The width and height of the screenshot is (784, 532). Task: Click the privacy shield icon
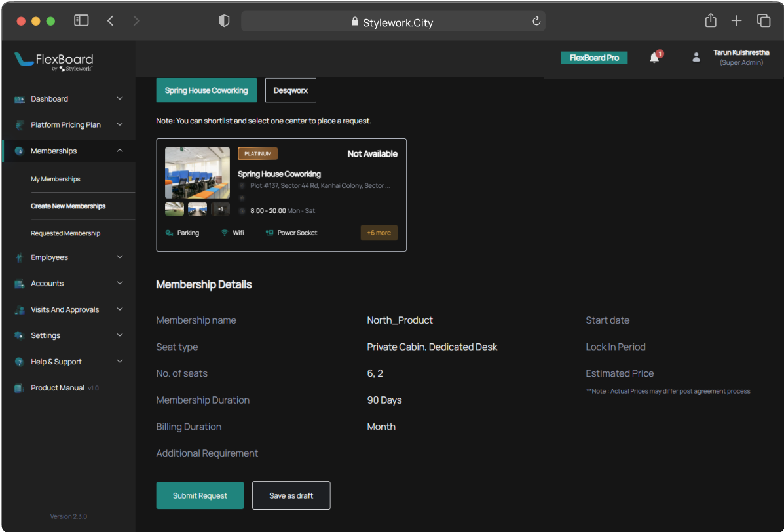(x=224, y=20)
